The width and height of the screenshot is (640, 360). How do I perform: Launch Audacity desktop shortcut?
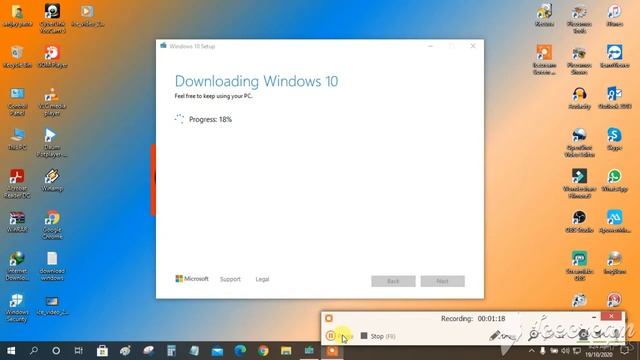click(x=579, y=98)
